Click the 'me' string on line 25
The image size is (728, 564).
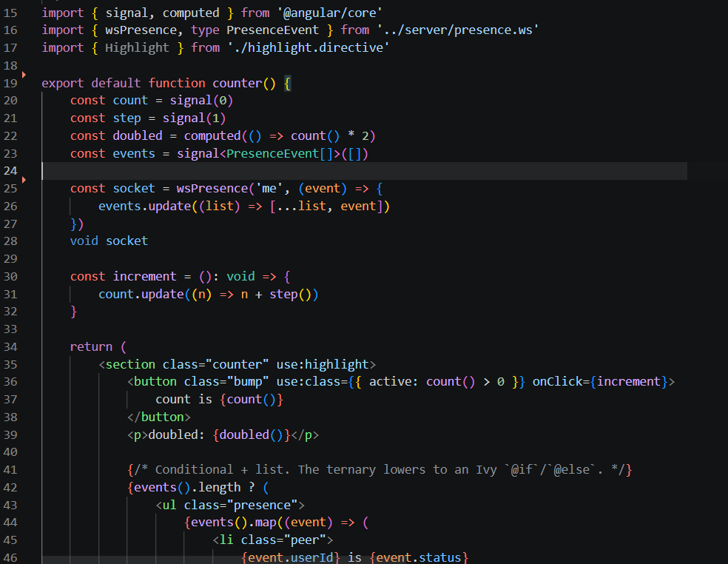pos(269,189)
